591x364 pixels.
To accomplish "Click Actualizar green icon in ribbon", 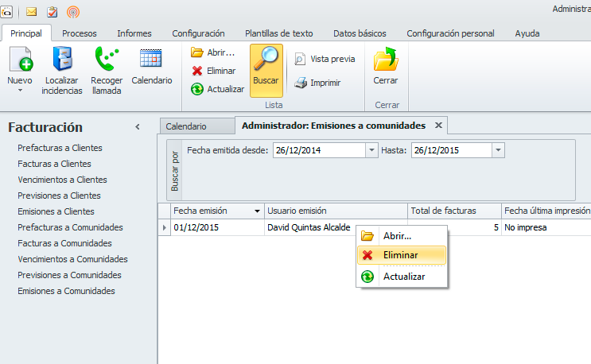I will (196, 89).
